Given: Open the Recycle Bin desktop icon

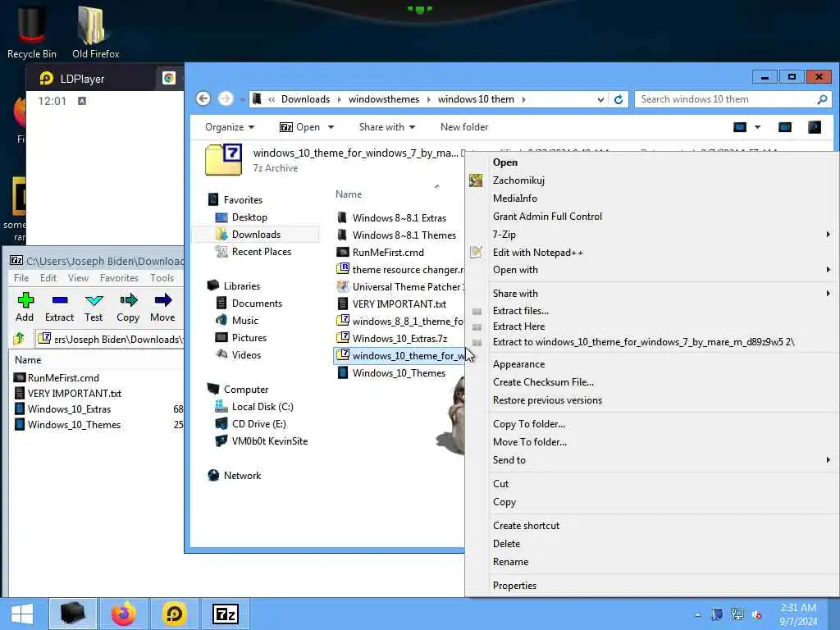Looking at the screenshot, I should 32,32.
